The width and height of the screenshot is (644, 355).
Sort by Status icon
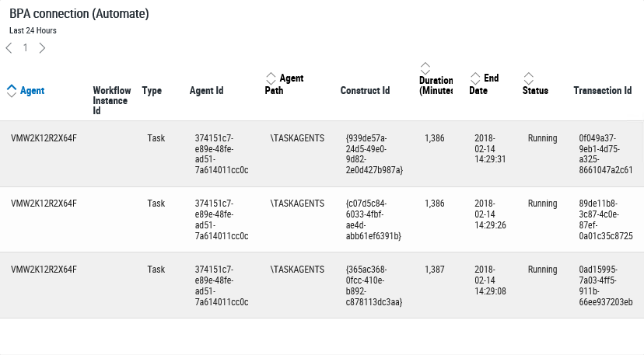pyautogui.click(x=529, y=78)
